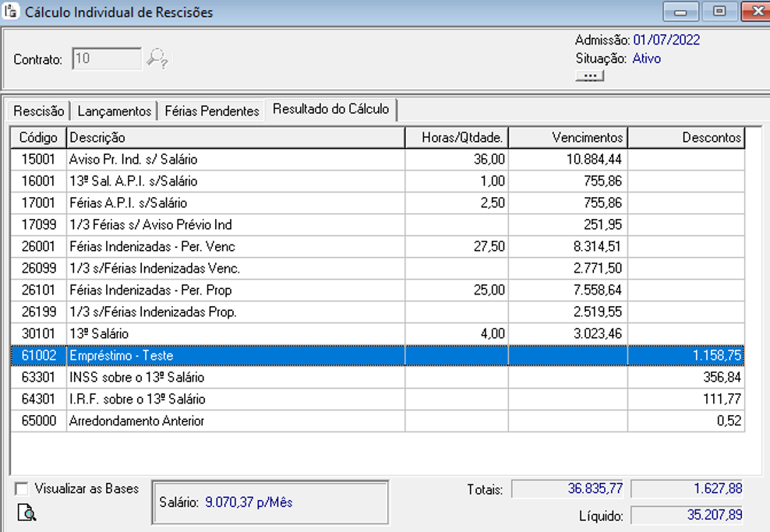Viewport: 770px width, 532px height.
Task: Click the Vencimentos column header
Action: coord(567,138)
